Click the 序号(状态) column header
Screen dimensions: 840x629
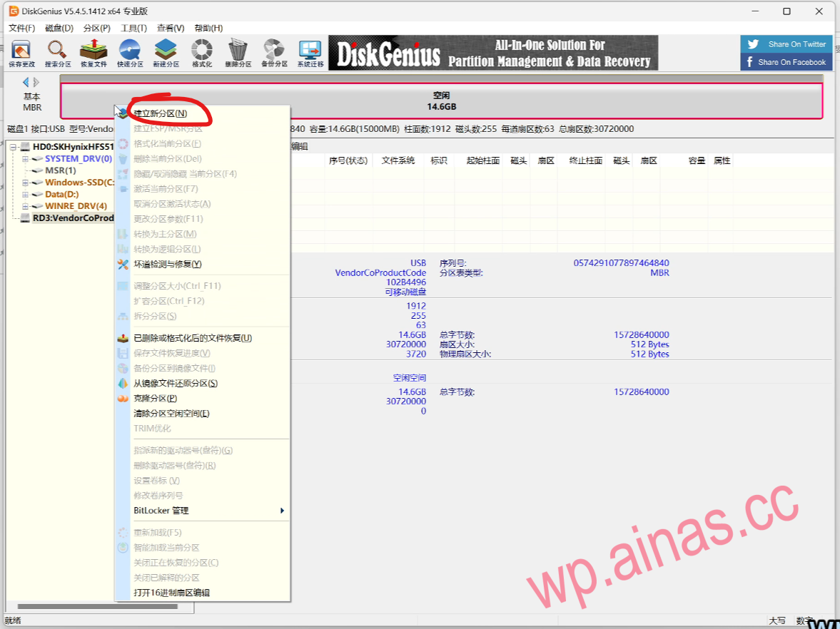(x=348, y=160)
